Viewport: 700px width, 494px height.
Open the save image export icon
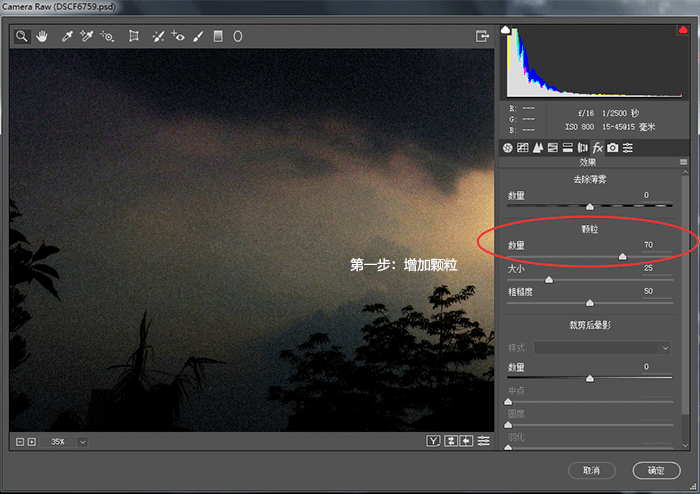pos(482,36)
